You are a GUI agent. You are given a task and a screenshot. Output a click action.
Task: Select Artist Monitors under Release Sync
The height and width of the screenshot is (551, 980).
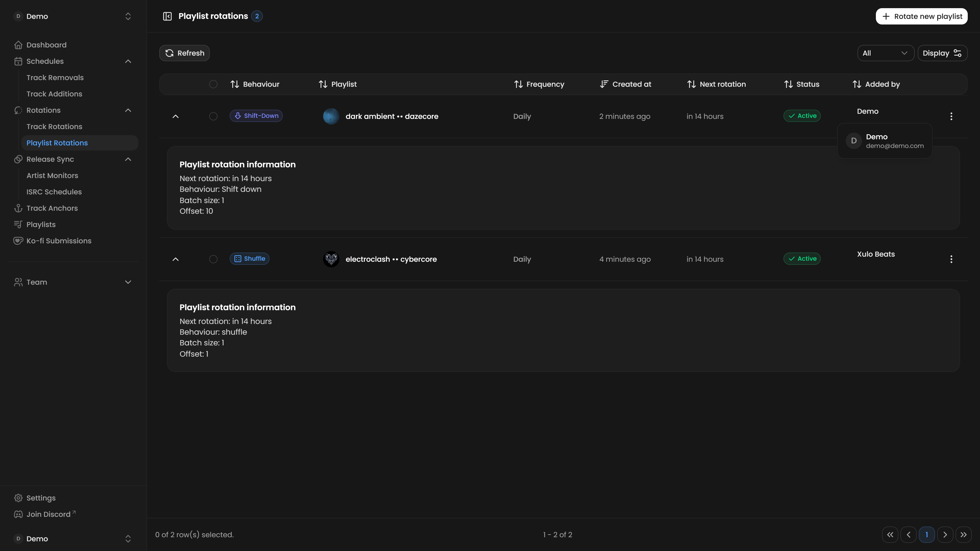click(x=53, y=175)
